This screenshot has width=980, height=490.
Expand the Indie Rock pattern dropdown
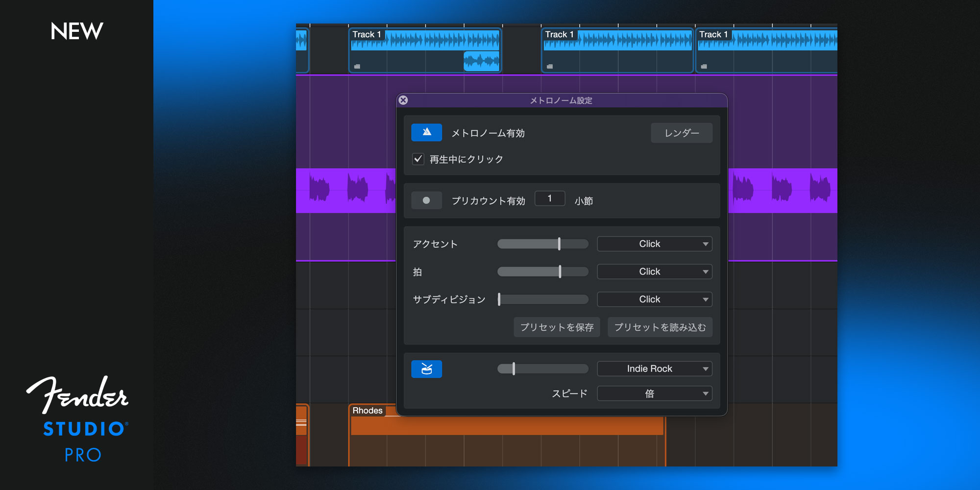pyautogui.click(x=654, y=369)
